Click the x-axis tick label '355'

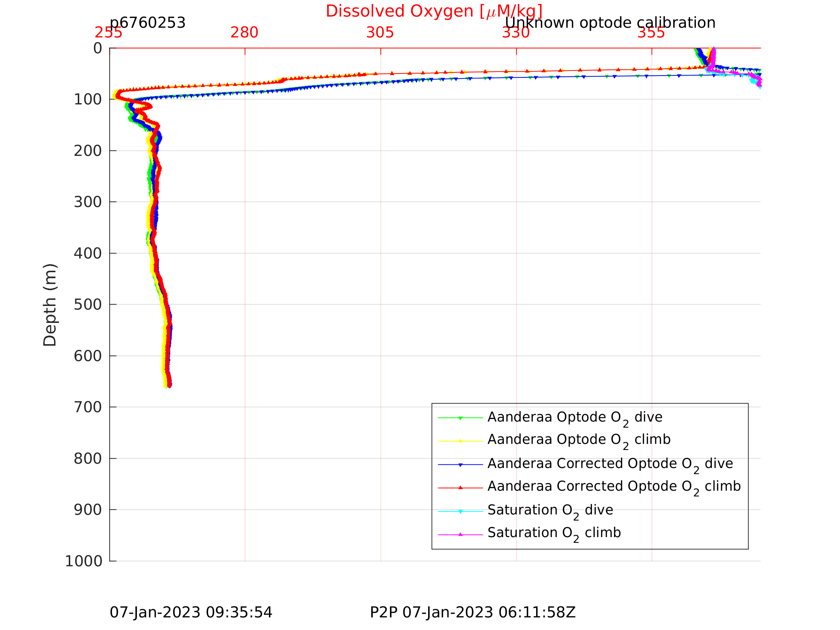651,33
